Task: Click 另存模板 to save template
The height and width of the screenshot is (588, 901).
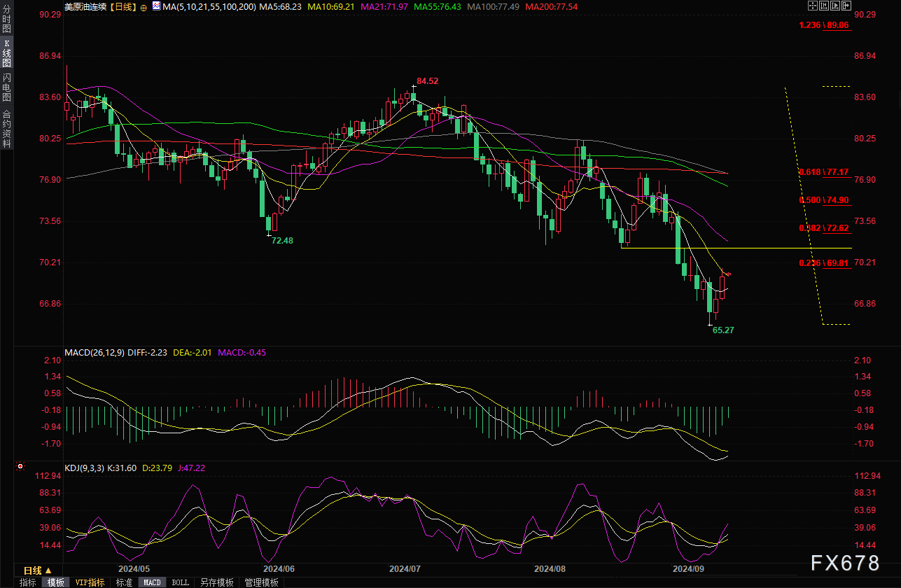Action: point(217,582)
